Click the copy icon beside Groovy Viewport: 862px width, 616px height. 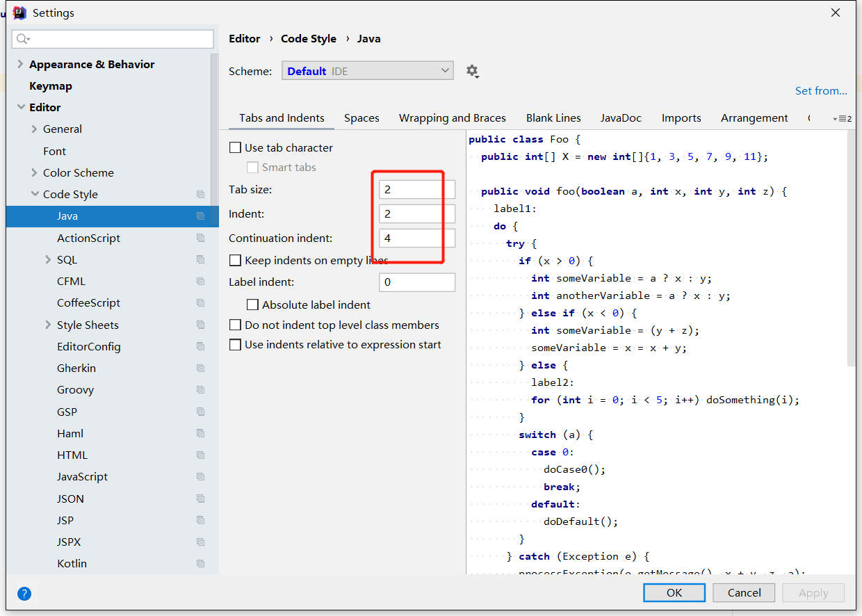click(200, 390)
